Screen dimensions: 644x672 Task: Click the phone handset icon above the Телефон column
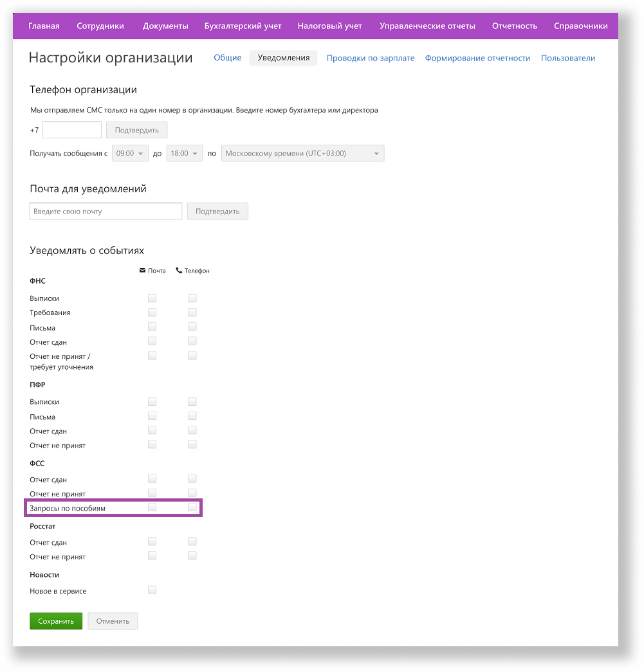179,271
